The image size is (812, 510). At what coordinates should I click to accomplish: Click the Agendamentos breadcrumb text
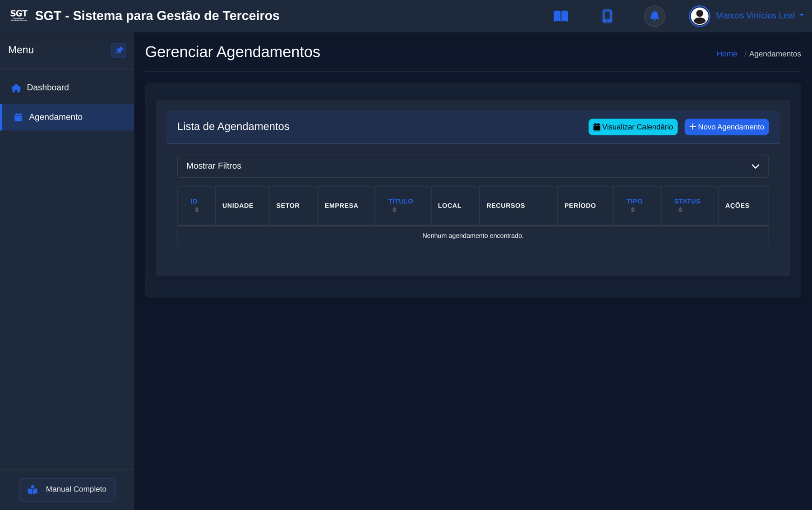click(775, 54)
